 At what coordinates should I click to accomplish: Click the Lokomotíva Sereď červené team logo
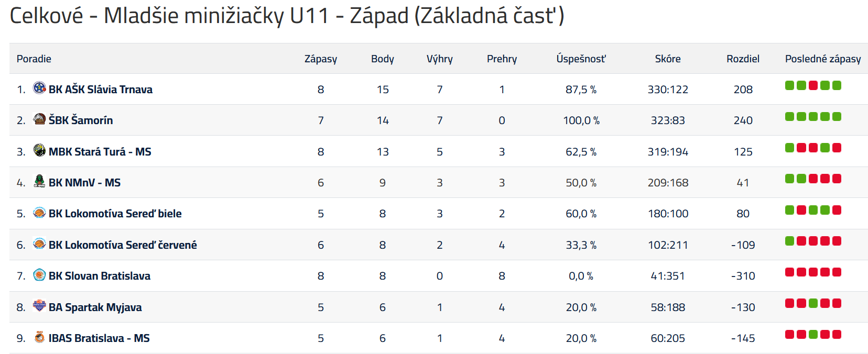[x=39, y=243]
